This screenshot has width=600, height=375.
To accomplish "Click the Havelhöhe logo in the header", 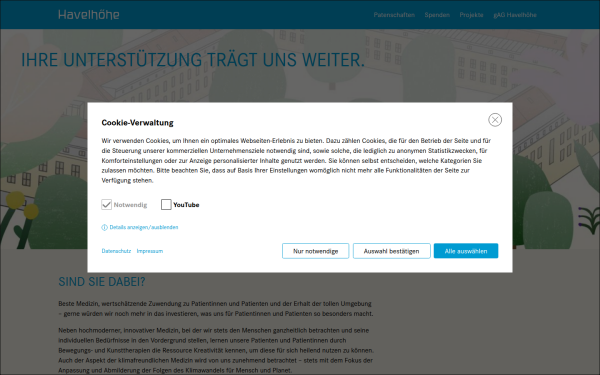I will coord(89,15).
